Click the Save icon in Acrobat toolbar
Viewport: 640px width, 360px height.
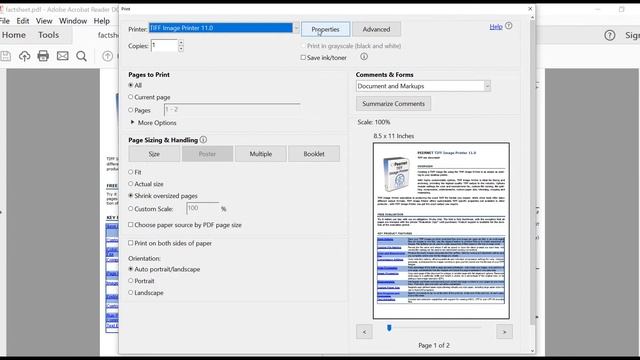[x=5, y=56]
